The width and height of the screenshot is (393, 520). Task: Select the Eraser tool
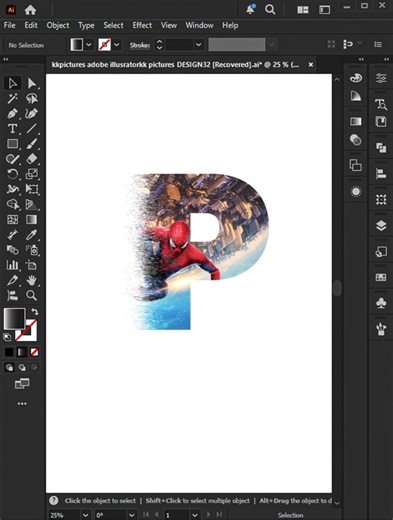[x=32, y=159]
